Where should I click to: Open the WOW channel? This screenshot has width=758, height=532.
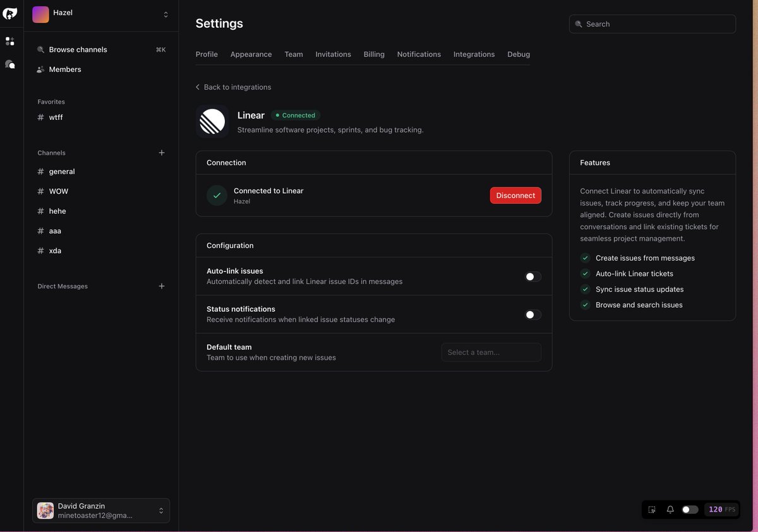click(101, 191)
